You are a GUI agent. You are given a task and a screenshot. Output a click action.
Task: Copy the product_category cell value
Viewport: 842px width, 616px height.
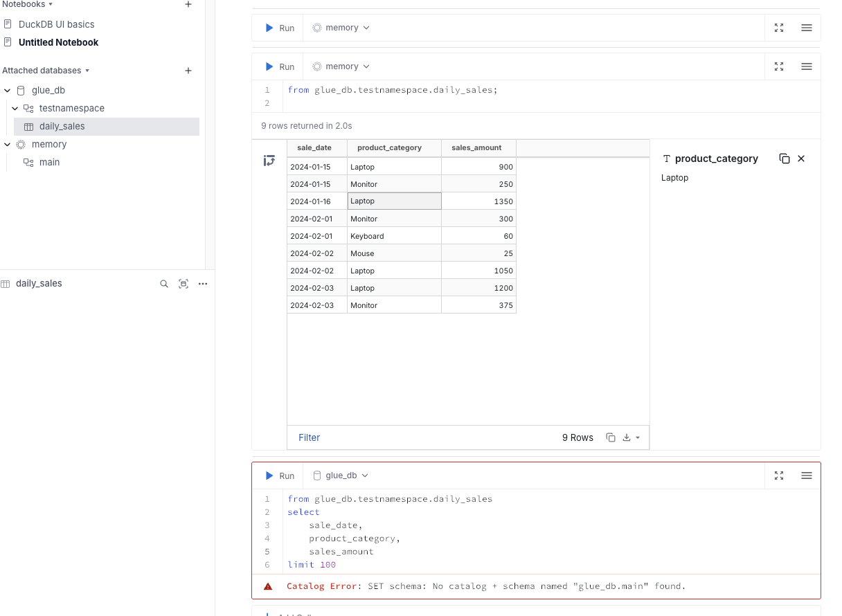pyautogui.click(x=784, y=158)
